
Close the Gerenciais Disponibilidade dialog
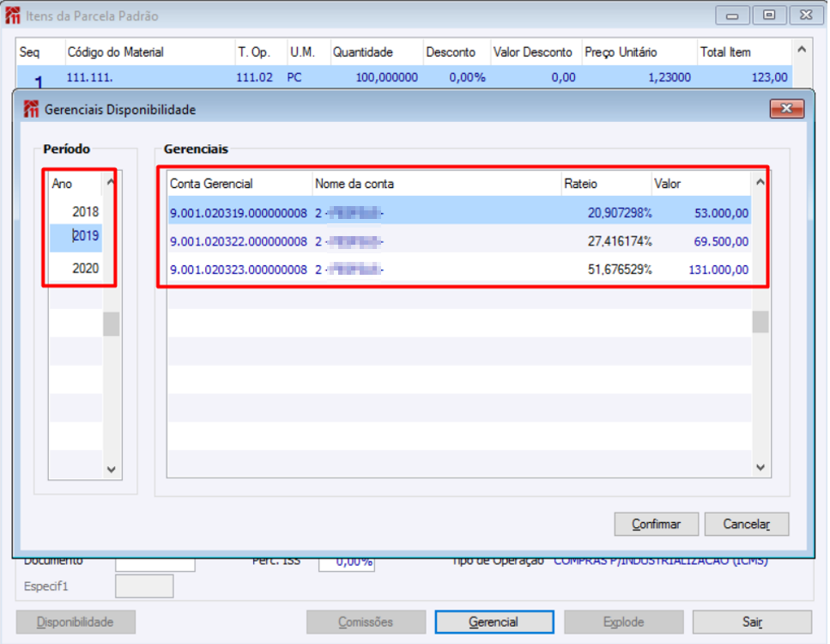pyautogui.click(x=786, y=108)
